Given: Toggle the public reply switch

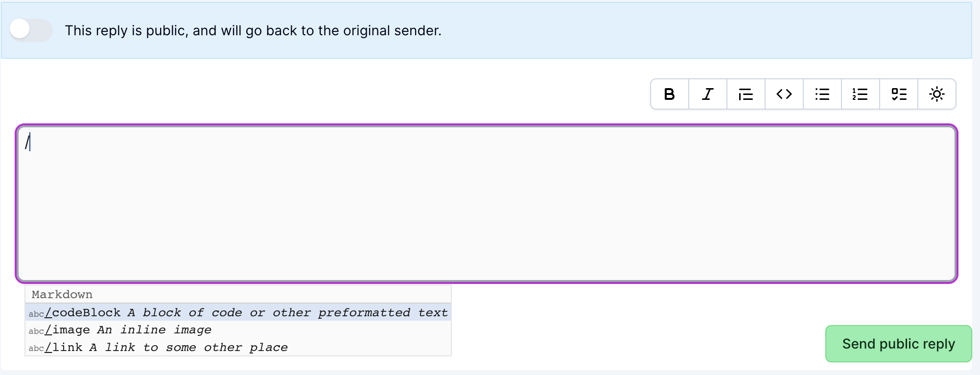Looking at the screenshot, I should tap(31, 30).
